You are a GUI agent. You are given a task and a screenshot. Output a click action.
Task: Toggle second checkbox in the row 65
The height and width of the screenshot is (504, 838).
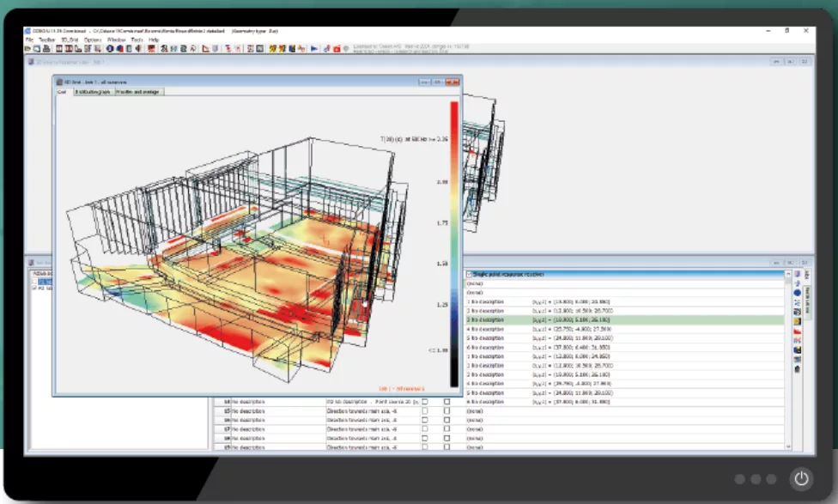pyautogui.click(x=446, y=411)
